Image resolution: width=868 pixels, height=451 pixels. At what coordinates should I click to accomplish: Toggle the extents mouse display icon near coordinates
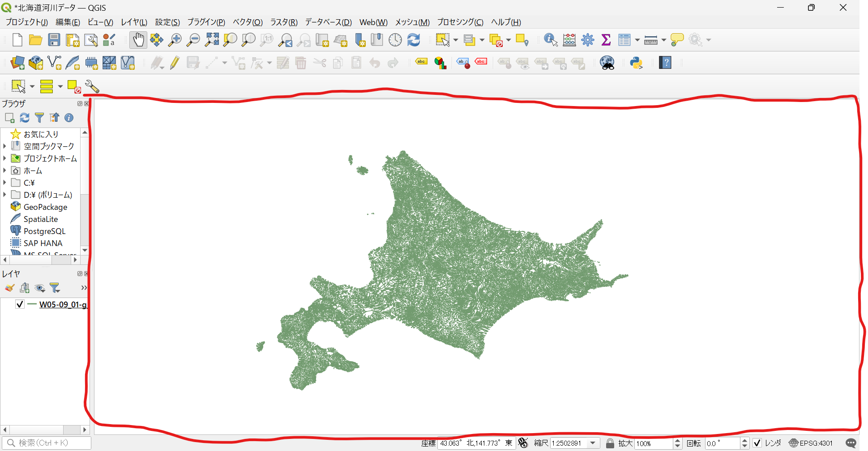tap(523, 443)
